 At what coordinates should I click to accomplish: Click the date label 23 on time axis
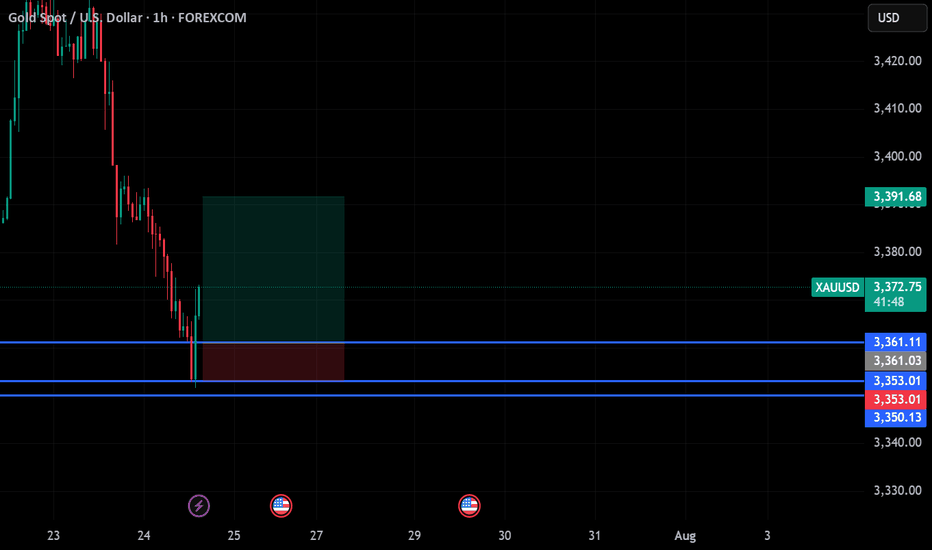(53, 536)
